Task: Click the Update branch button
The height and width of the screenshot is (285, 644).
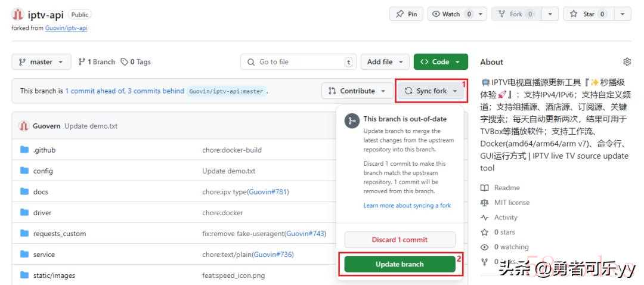Action: [x=400, y=264]
